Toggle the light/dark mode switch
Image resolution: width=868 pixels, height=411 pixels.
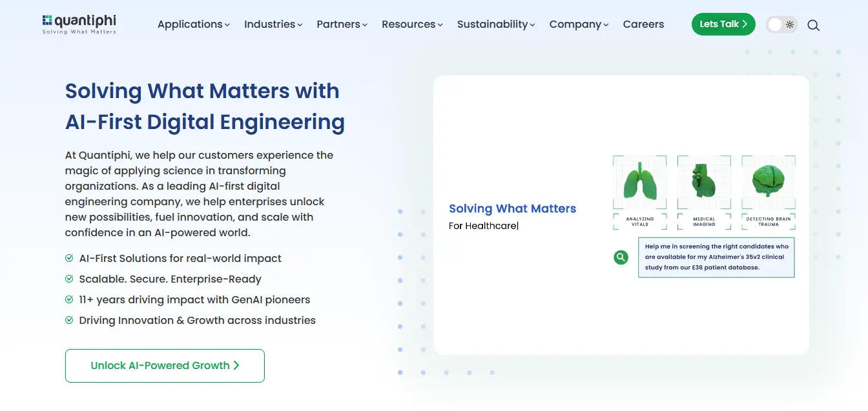(x=781, y=25)
